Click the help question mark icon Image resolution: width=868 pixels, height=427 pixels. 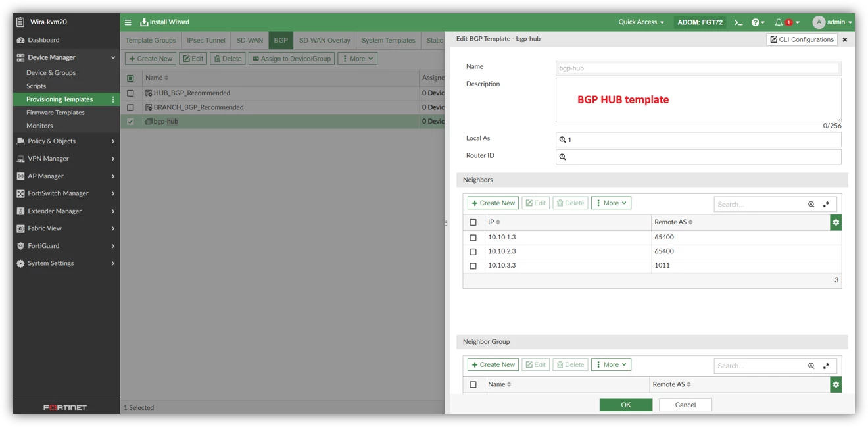pos(755,22)
